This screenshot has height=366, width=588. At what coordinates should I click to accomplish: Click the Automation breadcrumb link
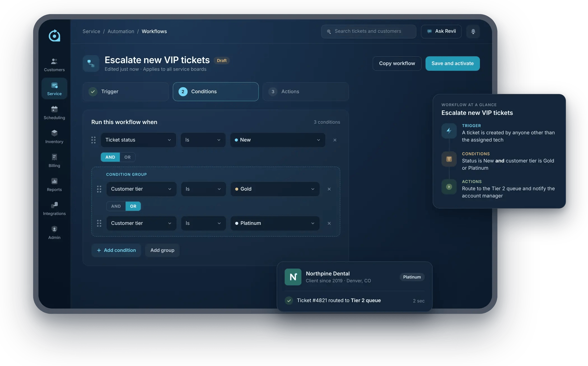tap(121, 31)
